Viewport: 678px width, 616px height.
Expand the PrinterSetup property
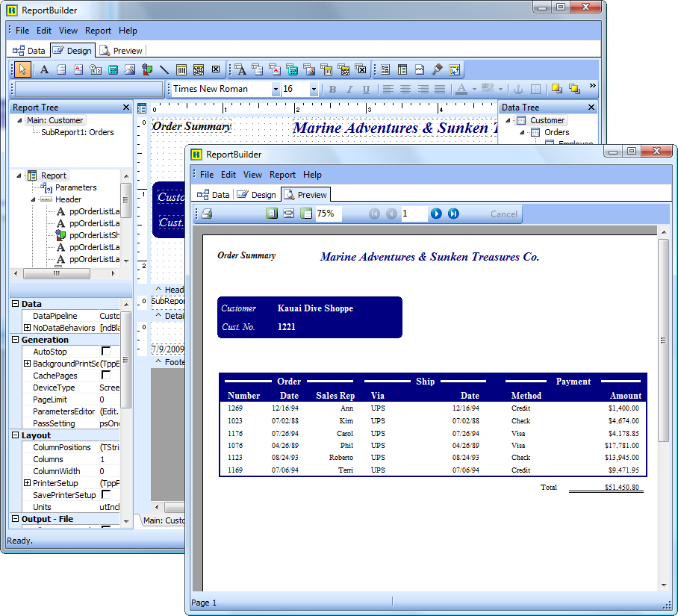point(27,483)
